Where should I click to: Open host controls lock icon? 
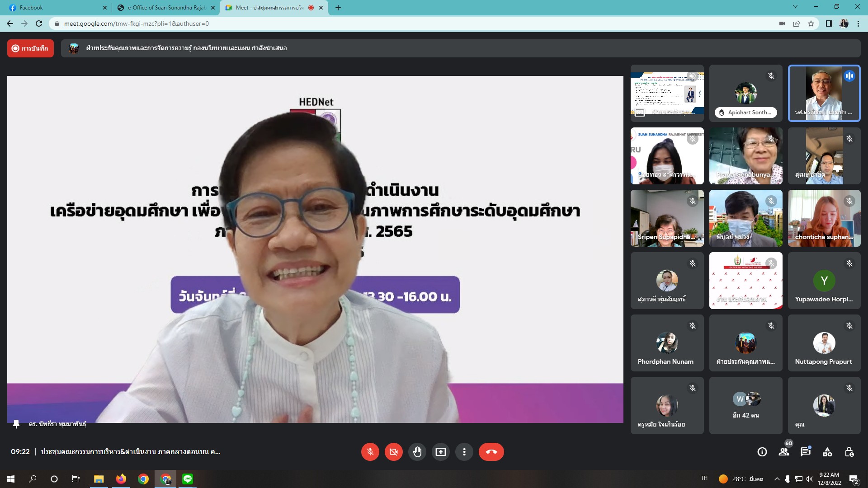coord(849,452)
